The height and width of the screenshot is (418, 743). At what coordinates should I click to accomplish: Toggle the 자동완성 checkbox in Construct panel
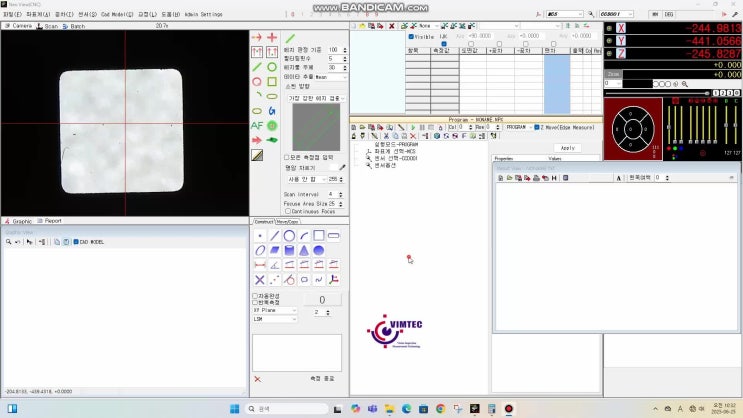click(x=255, y=296)
